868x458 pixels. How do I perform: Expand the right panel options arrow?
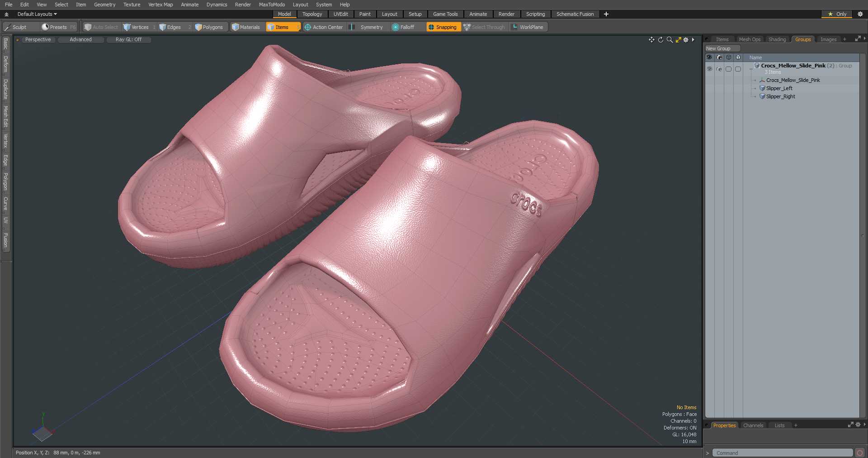(864, 39)
